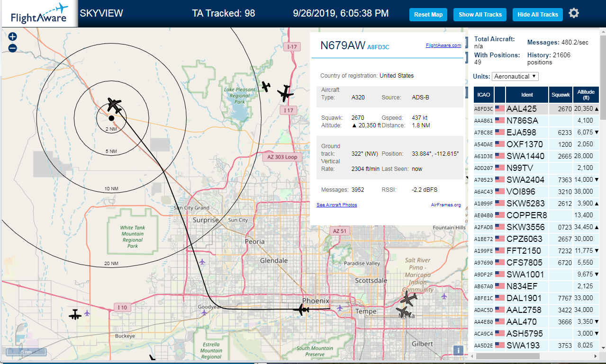Select the CPZ6063 row

tap(537, 239)
